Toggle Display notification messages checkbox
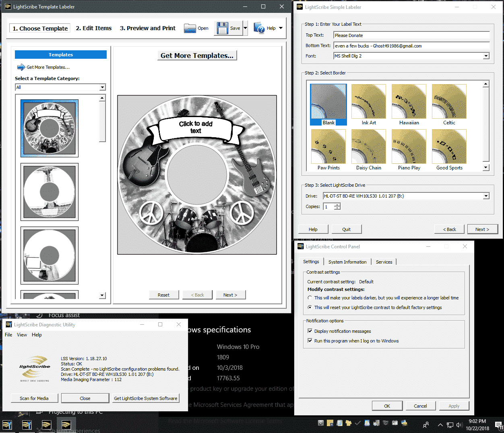The height and width of the screenshot is (433, 504). [310, 331]
